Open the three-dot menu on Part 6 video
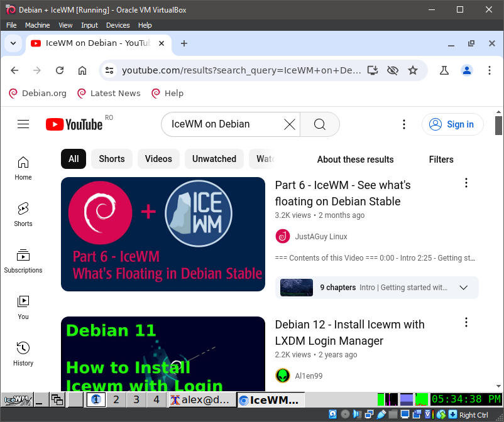The width and height of the screenshot is (504, 422). click(x=466, y=183)
